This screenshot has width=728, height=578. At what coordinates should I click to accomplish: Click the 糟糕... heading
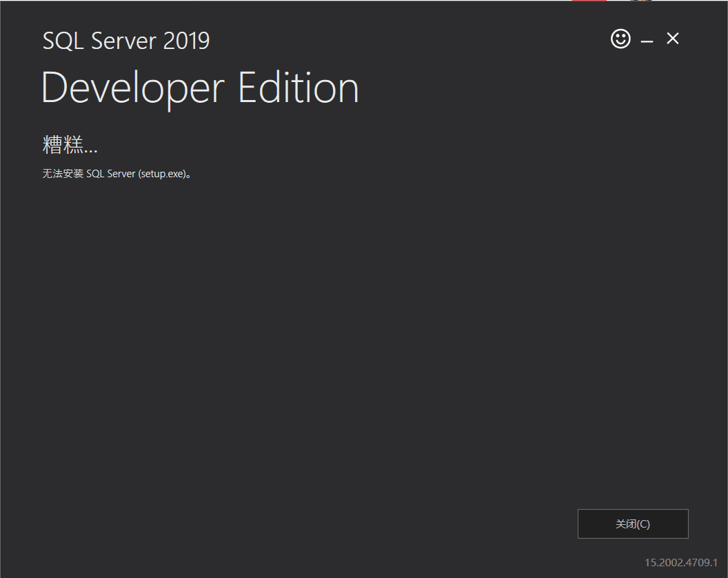coord(70,145)
